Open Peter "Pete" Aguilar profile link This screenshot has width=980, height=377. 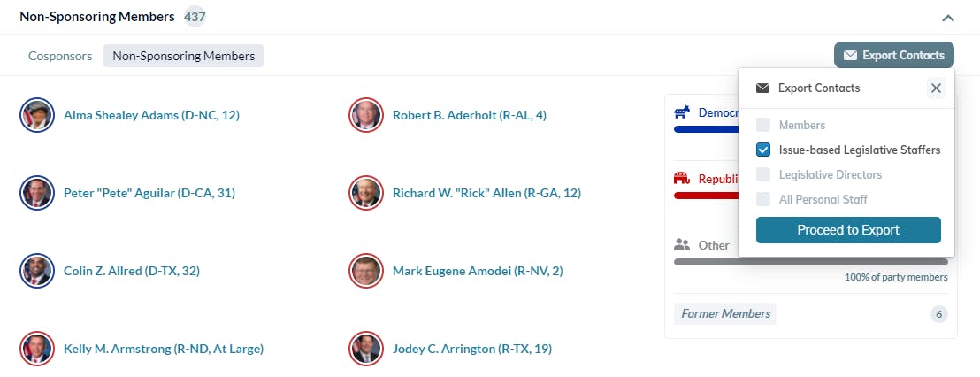pos(149,193)
